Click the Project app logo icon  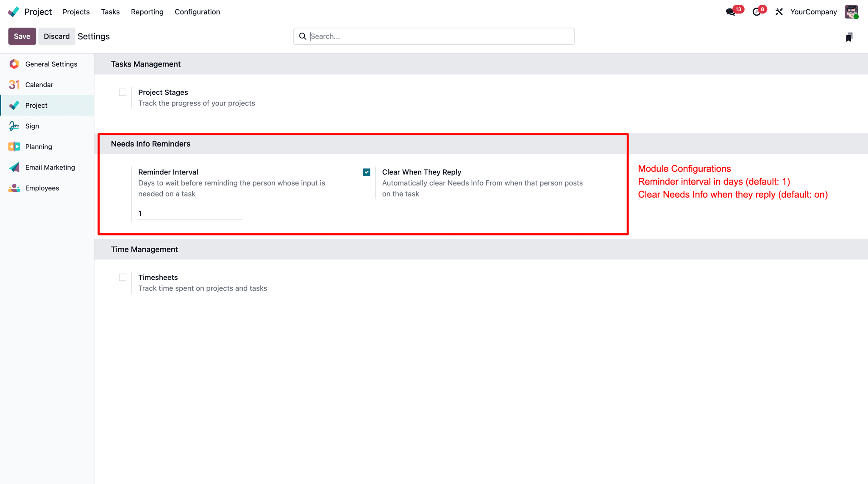click(14, 12)
